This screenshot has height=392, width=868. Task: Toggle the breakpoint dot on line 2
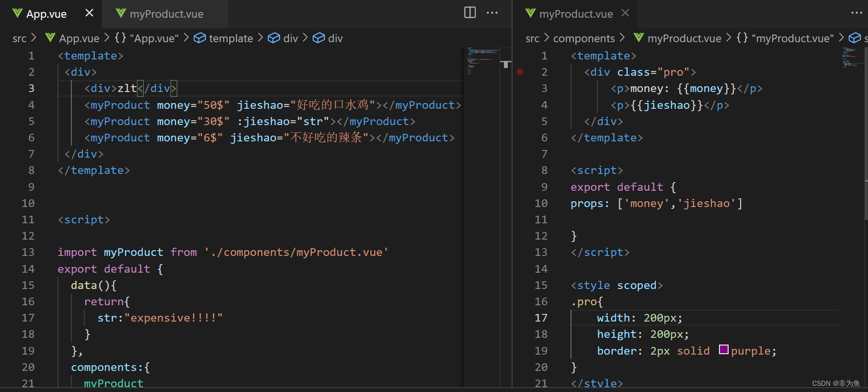click(x=520, y=72)
